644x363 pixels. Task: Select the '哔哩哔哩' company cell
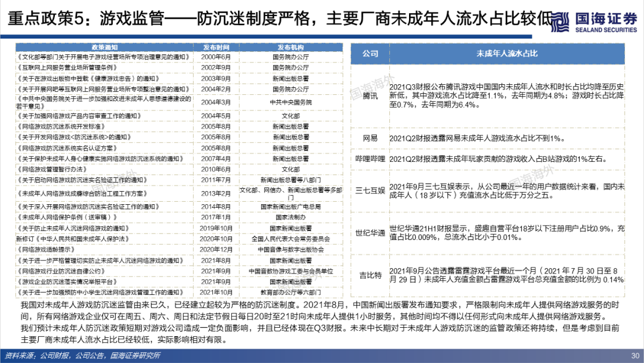pyautogui.click(x=370, y=159)
